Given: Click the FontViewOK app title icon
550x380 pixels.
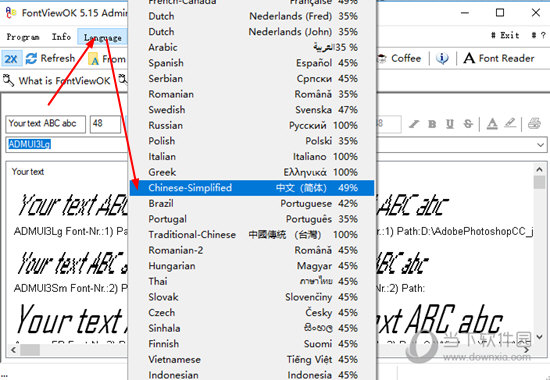Looking at the screenshot, I should click(x=11, y=13).
